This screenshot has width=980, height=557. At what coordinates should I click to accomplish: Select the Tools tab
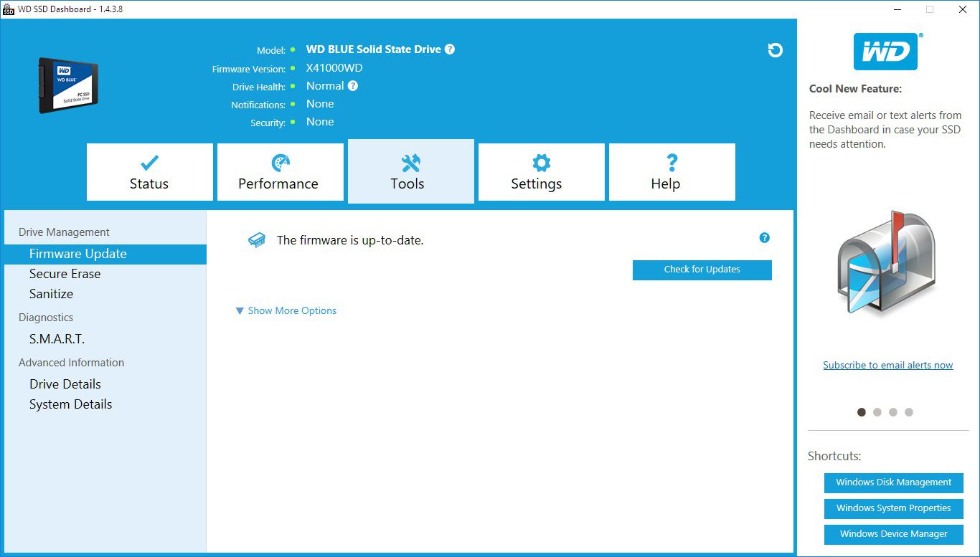tap(411, 171)
